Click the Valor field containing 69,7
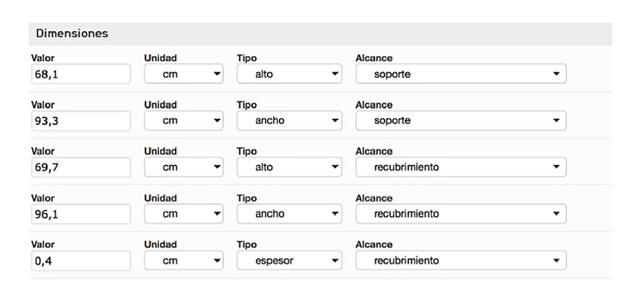This screenshot has height=304, width=644. (81, 167)
